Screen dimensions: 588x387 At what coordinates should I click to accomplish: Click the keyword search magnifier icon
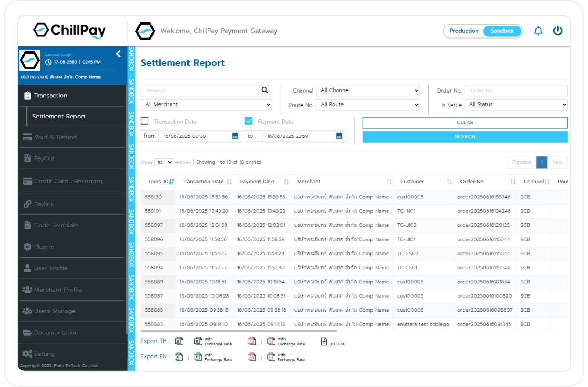(x=265, y=90)
